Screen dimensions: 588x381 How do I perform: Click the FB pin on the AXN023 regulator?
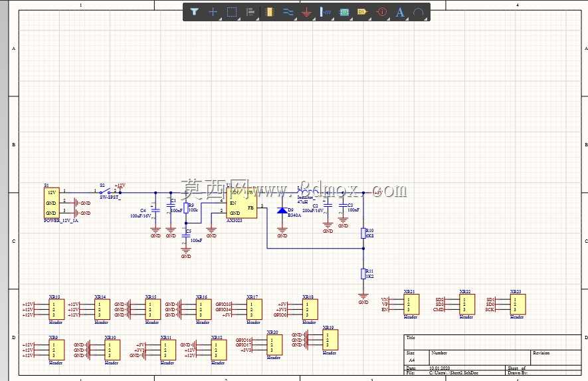[x=251, y=207]
